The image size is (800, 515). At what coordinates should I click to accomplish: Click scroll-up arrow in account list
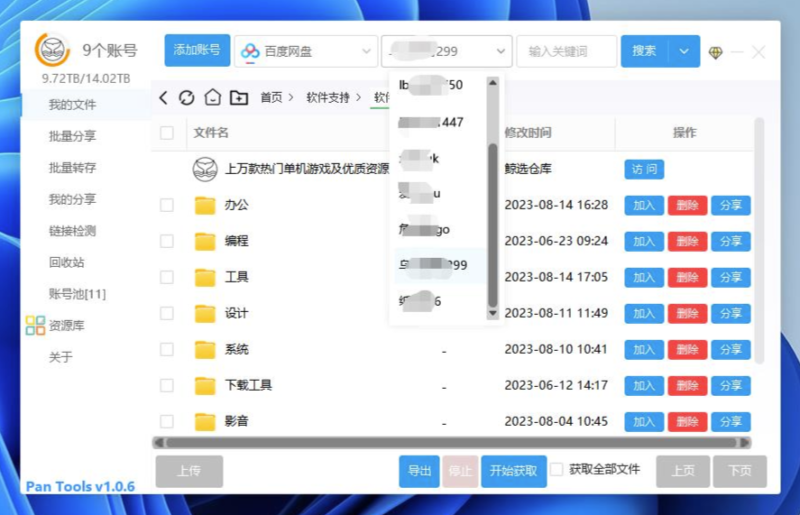pyautogui.click(x=492, y=83)
